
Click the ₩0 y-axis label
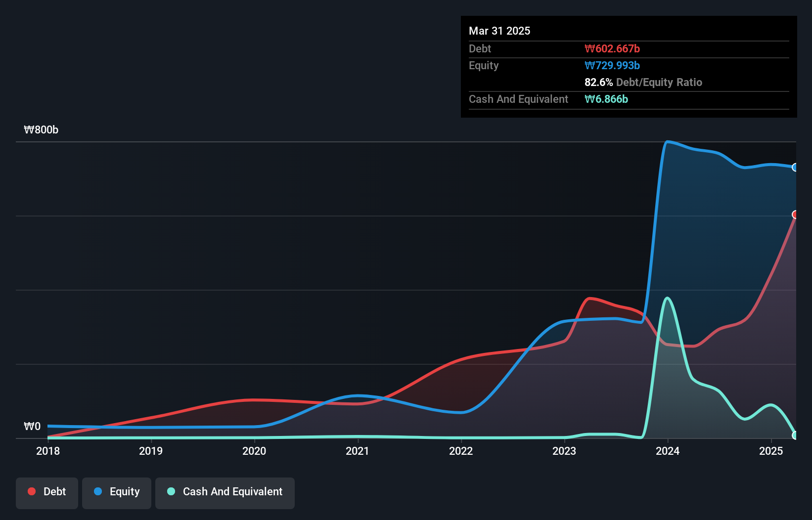(32, 427)
